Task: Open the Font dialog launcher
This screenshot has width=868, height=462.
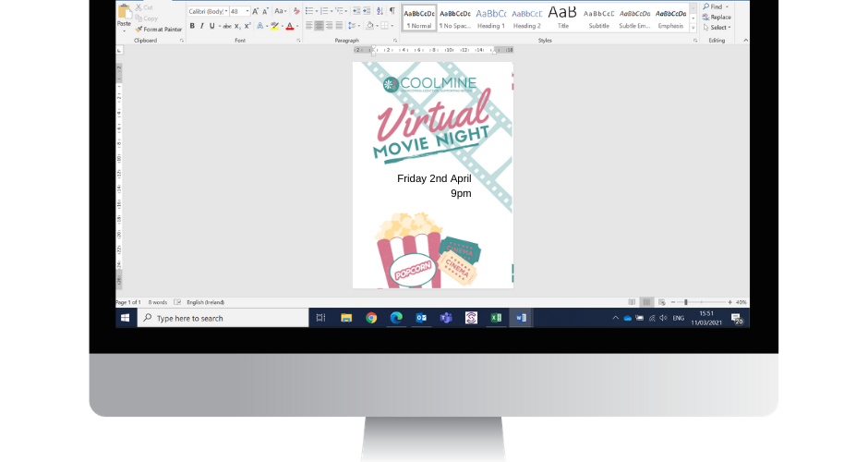Action: click(x=298, y=41)
